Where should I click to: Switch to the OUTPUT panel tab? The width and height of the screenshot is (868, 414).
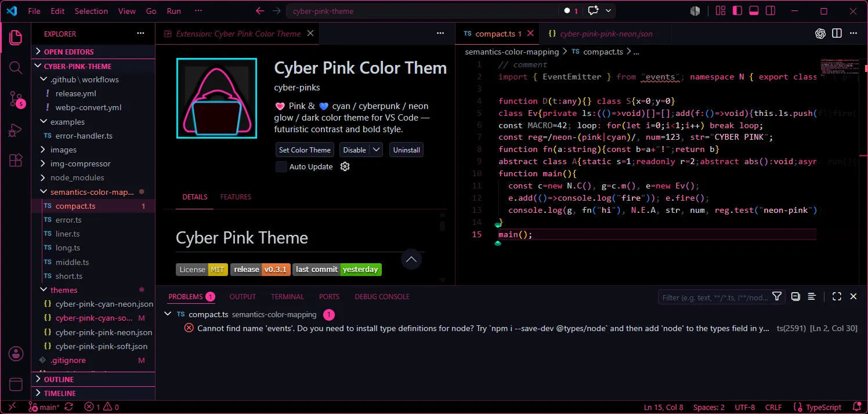click(243, 297)
